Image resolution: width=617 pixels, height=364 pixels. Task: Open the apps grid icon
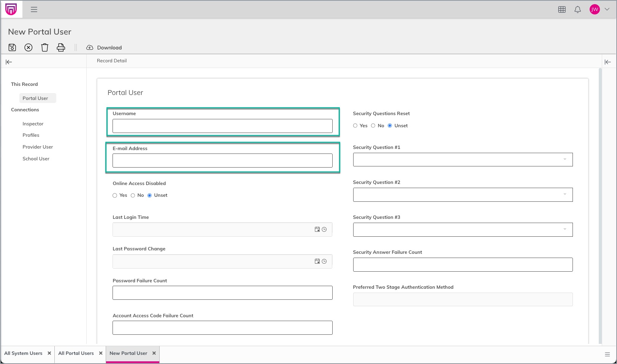562,9
